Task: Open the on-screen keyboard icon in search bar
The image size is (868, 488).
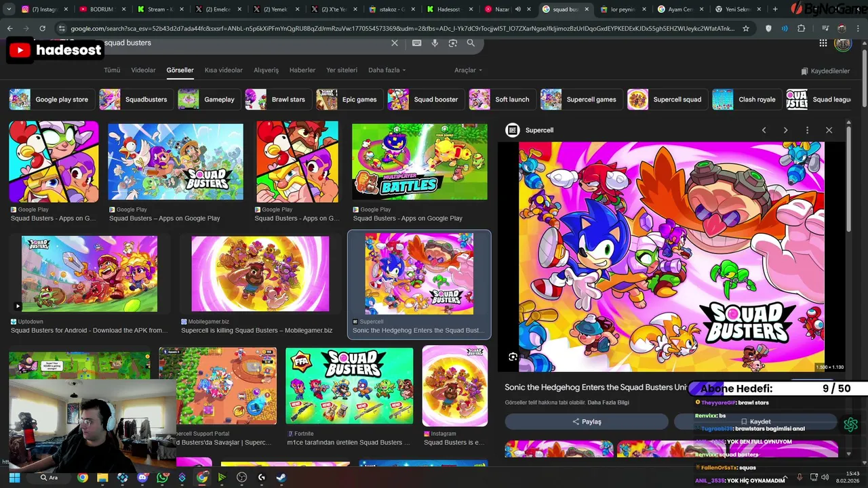Action: click(416, 43)
